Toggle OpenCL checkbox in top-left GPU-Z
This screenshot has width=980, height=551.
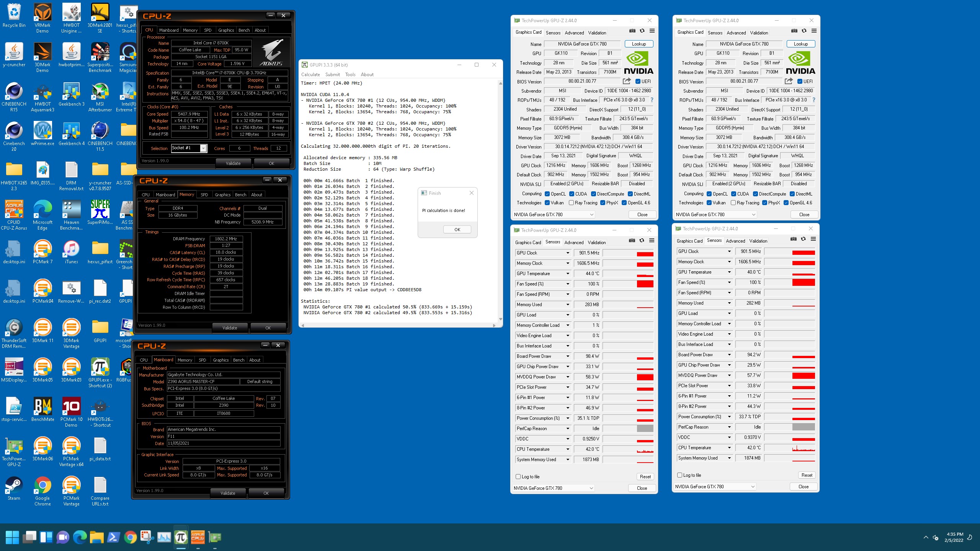tap(547, 194)
